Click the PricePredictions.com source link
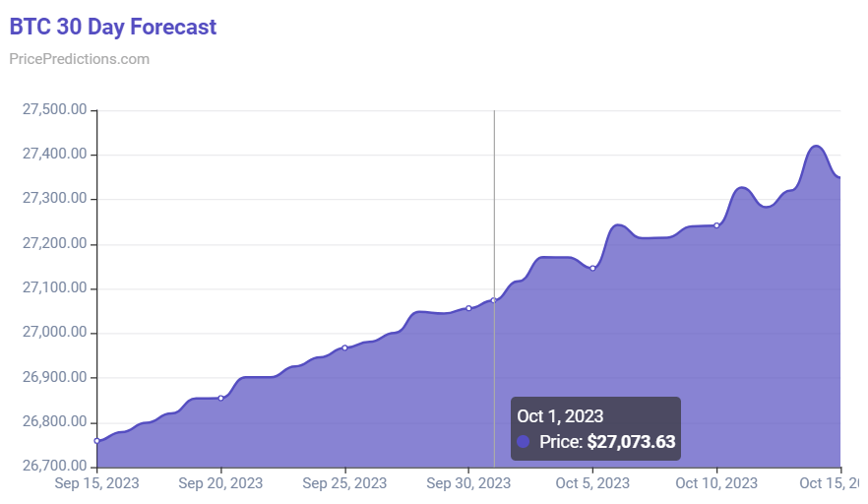This screenshot has height=504, width=868. click(x=79, y=59)
